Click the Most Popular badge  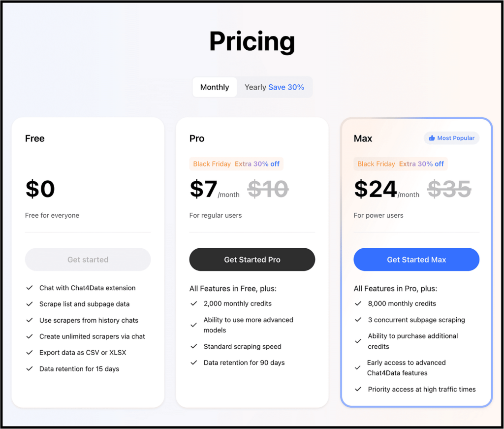pyautogui.click(x=451, y=138)
